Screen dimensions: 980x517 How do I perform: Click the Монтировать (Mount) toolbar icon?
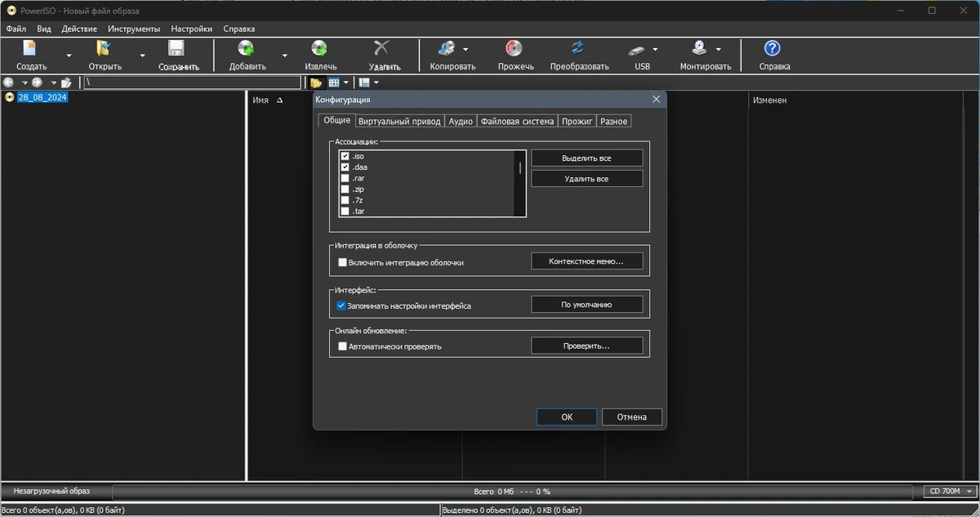[701, 49]
